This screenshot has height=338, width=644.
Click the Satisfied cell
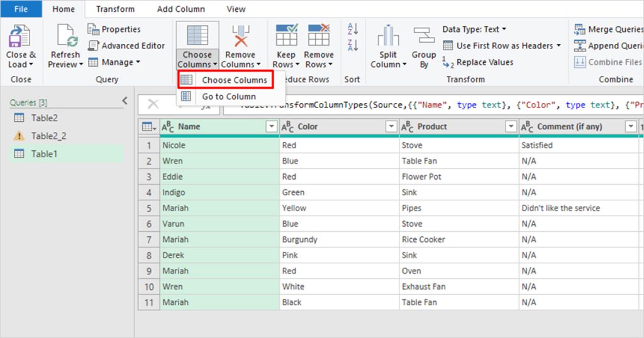(x=579, y=145)
